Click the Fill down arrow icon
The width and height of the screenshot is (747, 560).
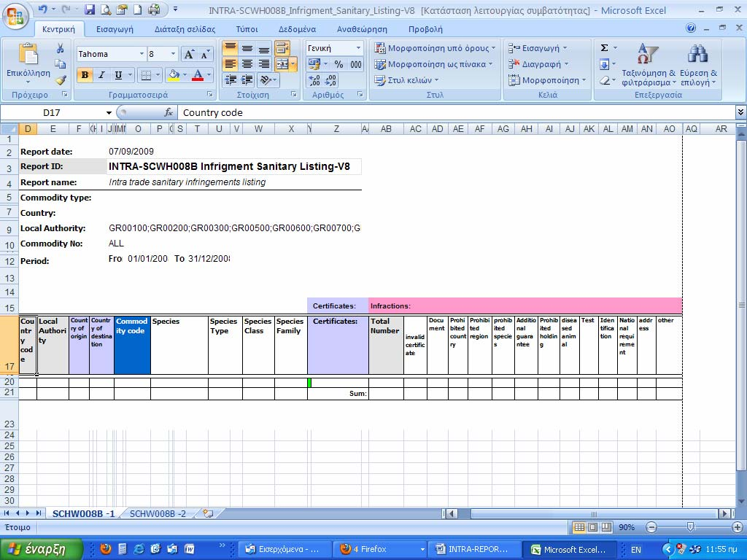pyautogui.click(x=604, y=64)
